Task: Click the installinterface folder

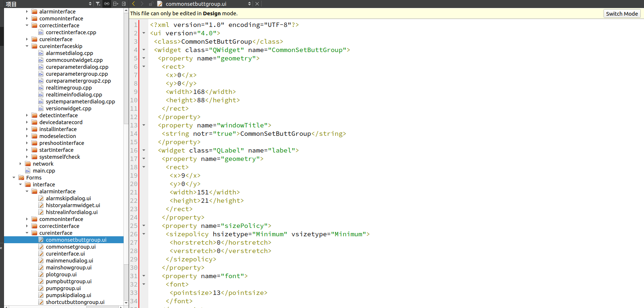Action: pyautogui.click(x=58, y=129)
